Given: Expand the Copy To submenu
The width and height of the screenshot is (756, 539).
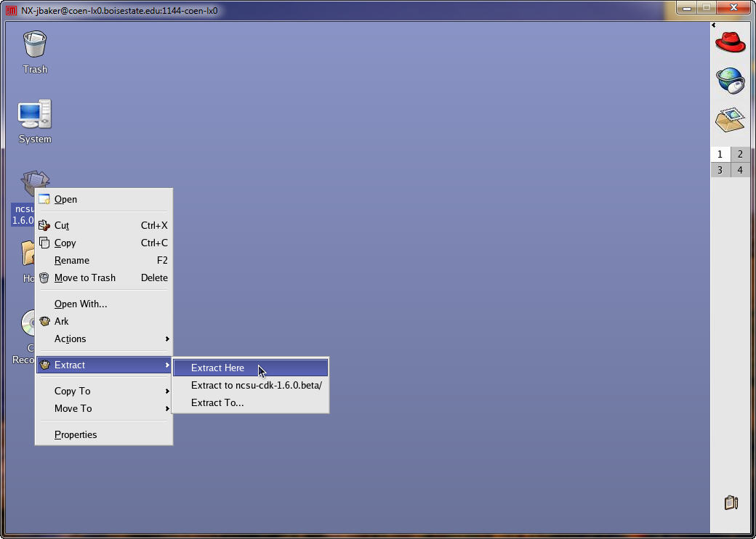Looking at the screenshot, I should pyautogui.click(x=104, y=391).
